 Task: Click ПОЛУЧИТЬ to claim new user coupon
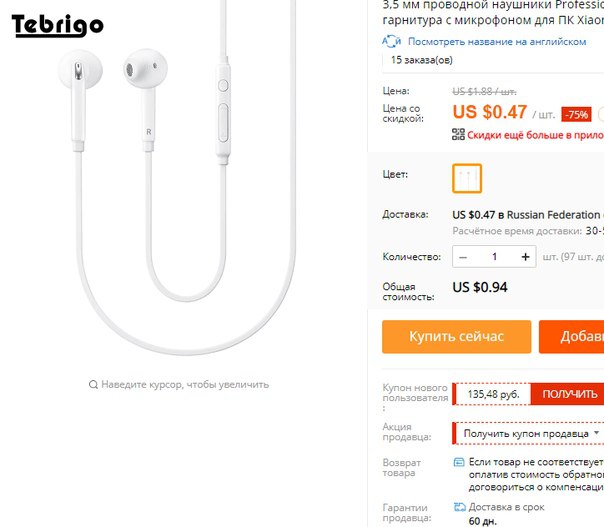(567, 394)
